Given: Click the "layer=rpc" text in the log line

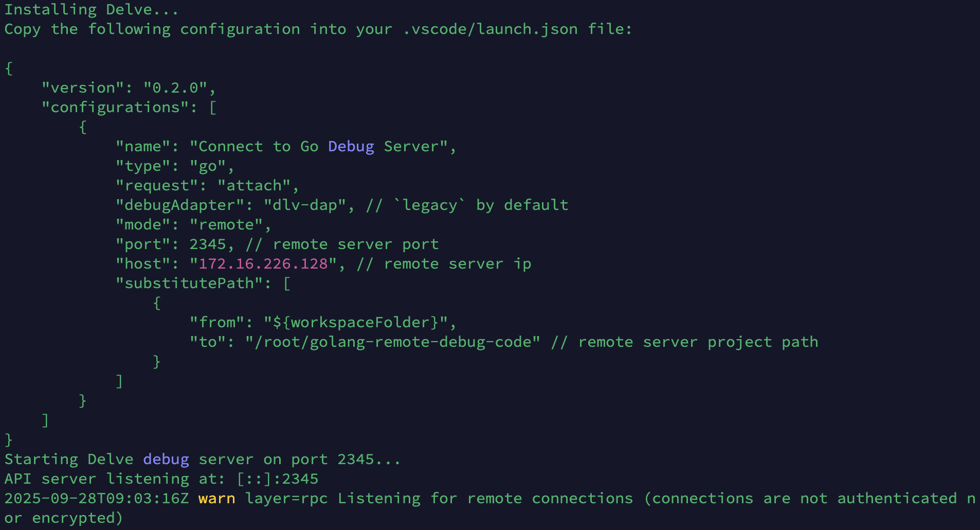Looking at the screenshot, I should [x=286, y=499].
